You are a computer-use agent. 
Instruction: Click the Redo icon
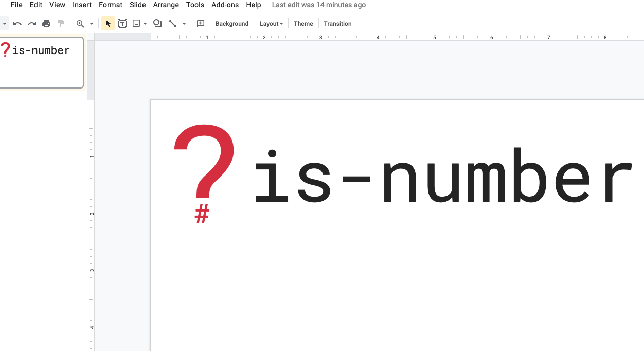tap(31, 23)
